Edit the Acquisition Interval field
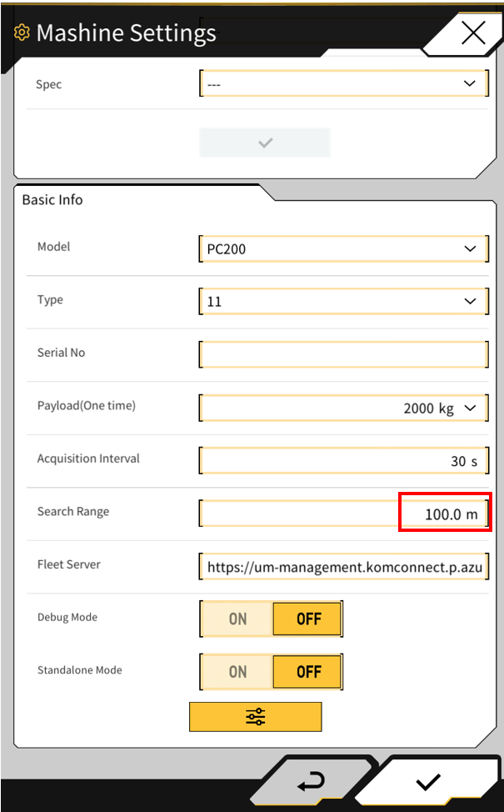 pyautogui.click(x=343, y=460)
